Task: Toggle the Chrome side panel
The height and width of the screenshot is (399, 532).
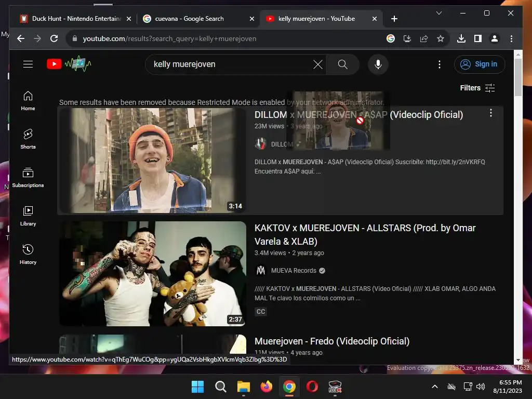Action: coord(478,38)
